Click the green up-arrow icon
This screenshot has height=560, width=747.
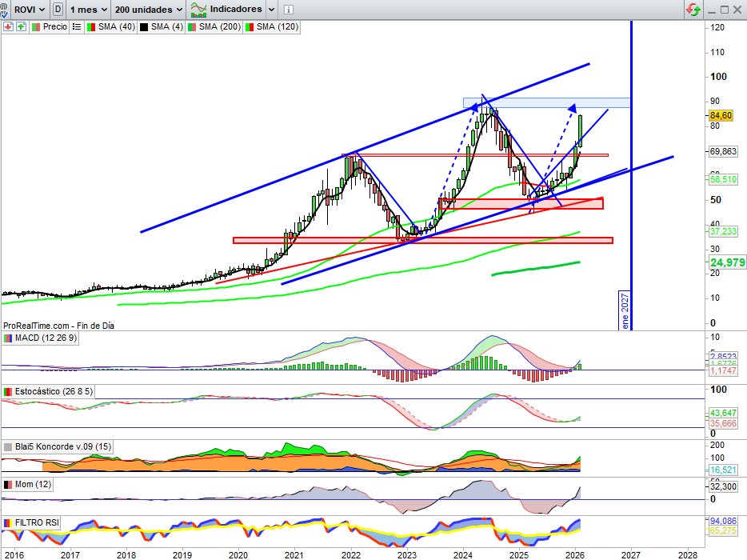pos(21,26)
